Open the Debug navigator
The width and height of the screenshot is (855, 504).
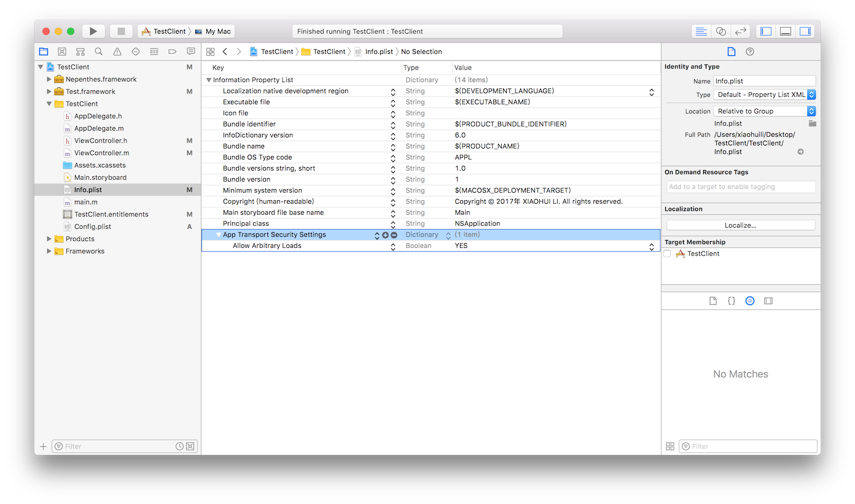154,52
